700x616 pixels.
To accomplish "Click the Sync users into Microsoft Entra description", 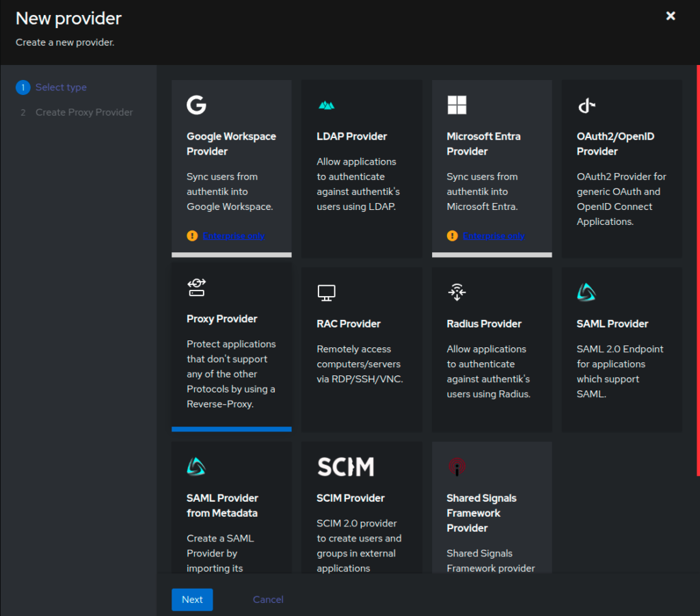I will pos(483,191).
